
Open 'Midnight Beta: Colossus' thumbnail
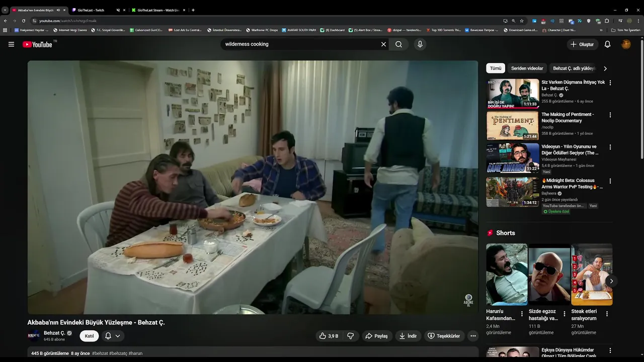click(x=513, y=192)
